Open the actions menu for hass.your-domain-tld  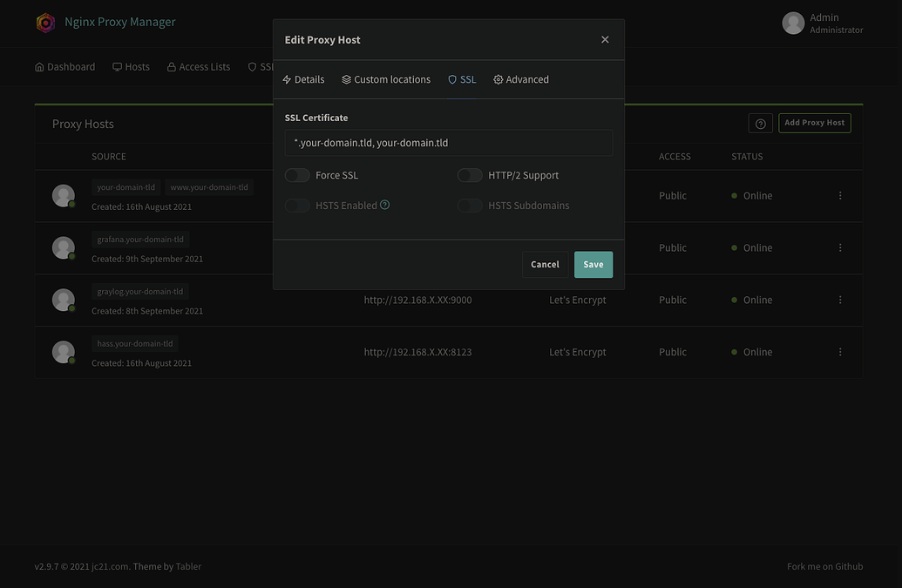coord(839,351)
